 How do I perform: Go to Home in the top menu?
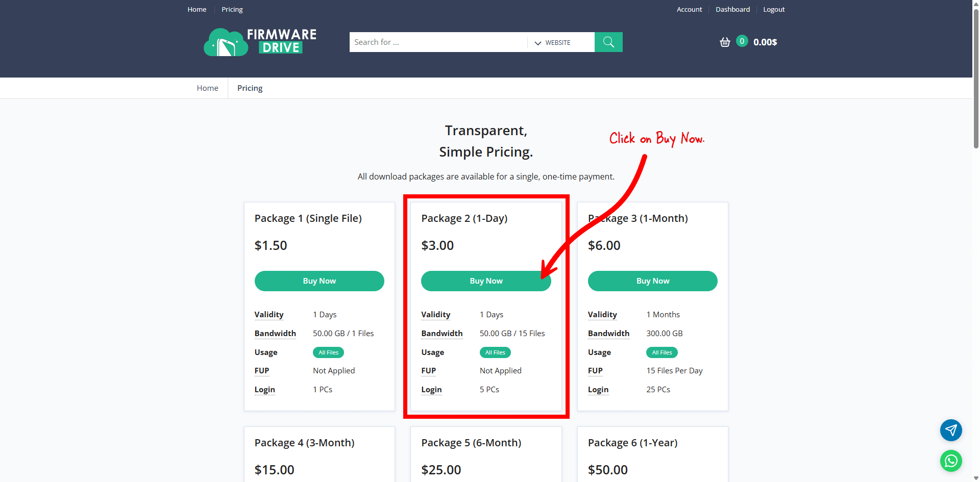click(x=197, y=9)
